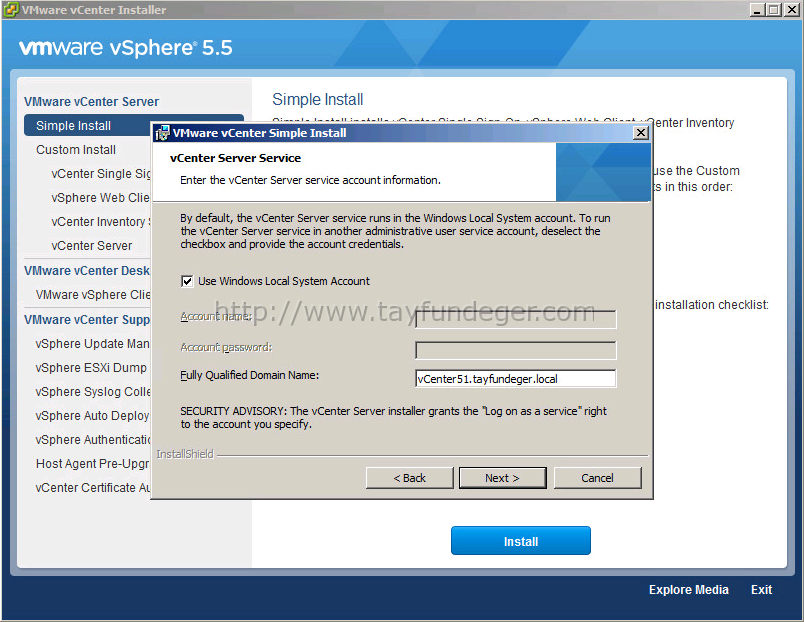This screenshot has height=622, width=804.
Task: Select vCenter Inventory Service sidebar item
Action: coord(100,222)
